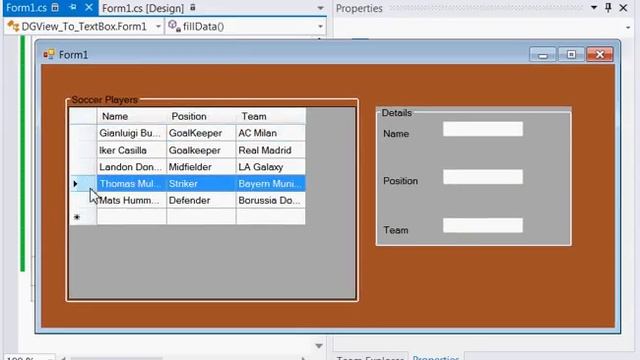Select the GoalKeeper cell for Gianluigi

(201, 133)
